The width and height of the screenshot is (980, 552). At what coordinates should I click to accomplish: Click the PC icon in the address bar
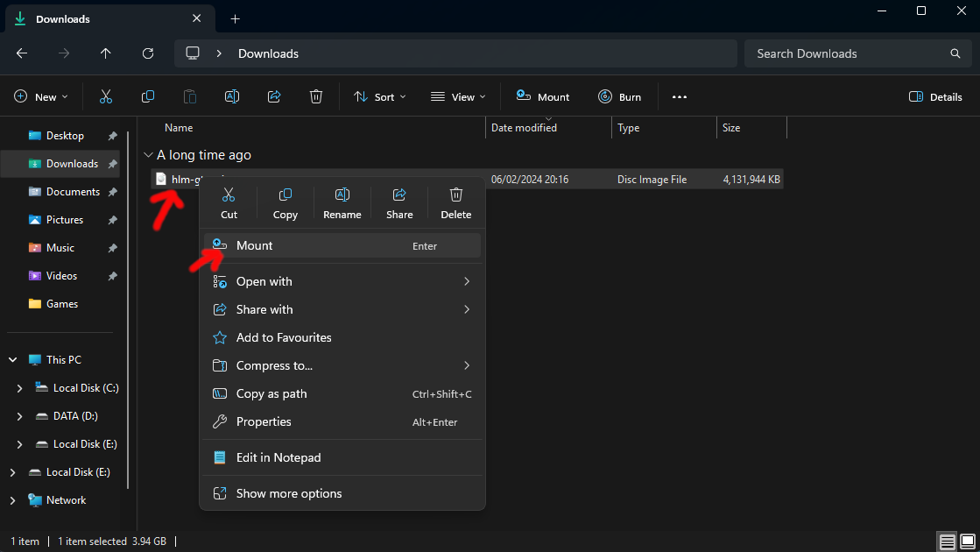click(x=194, y=53)
